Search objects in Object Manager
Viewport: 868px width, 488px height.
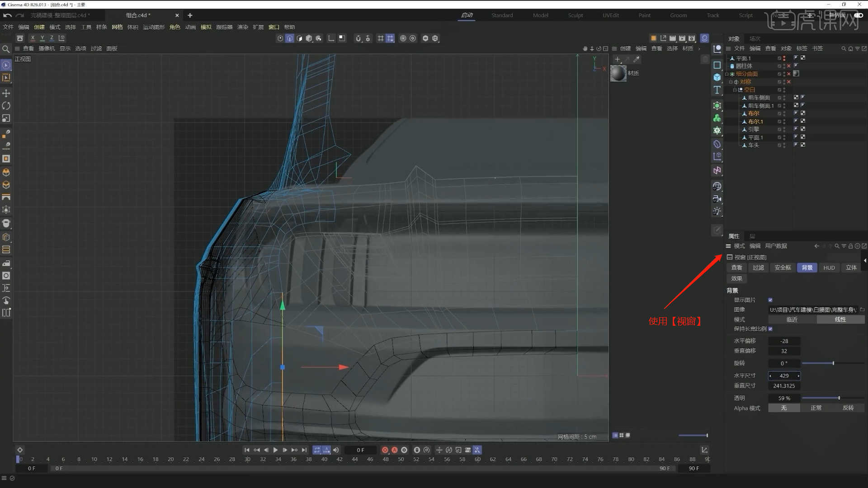844,48
